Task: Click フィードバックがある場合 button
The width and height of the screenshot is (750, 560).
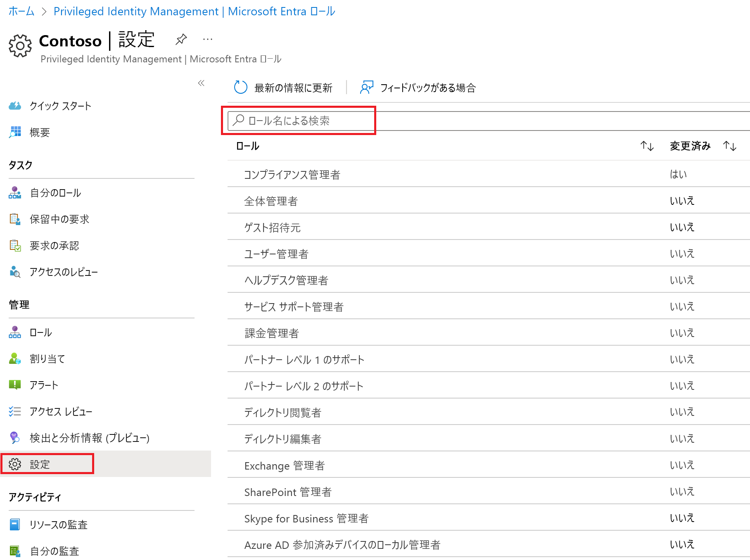Action: pos(418,88)
